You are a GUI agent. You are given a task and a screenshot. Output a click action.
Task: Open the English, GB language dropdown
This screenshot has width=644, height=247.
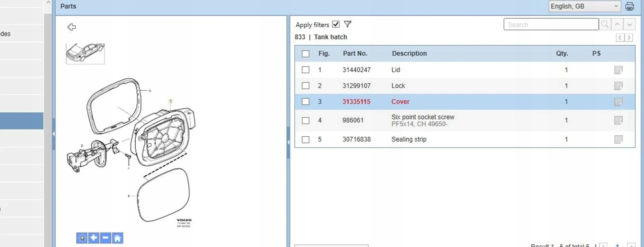pos(584,6)
